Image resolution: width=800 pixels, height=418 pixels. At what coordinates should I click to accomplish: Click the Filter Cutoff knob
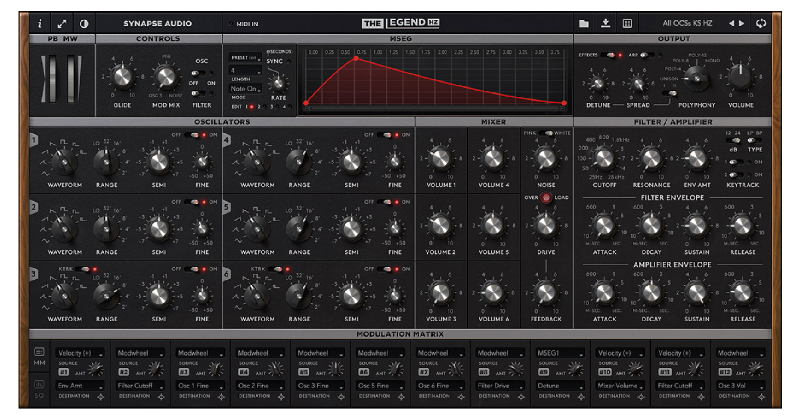[604, 159]
